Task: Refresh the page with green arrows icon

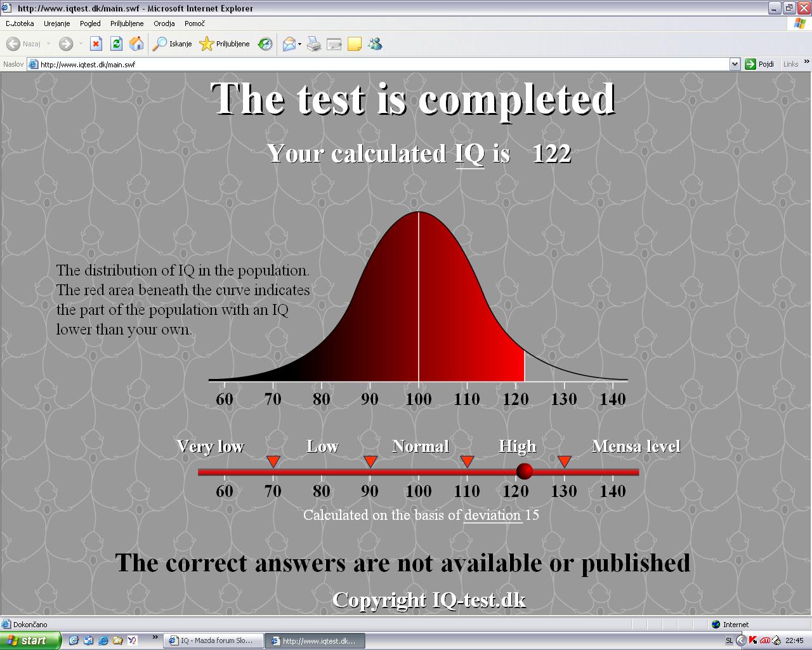Action: [116, 44]
